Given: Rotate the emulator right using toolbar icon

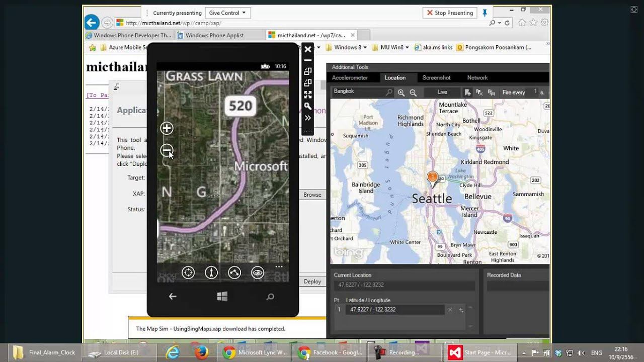Looking at the screenshot, I should coord(308,83).
